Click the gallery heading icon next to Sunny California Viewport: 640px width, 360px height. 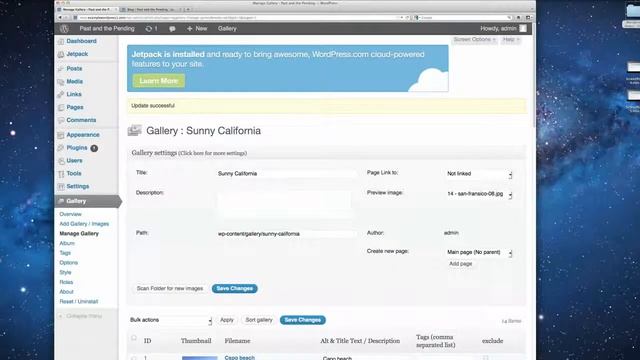[134, 131]
